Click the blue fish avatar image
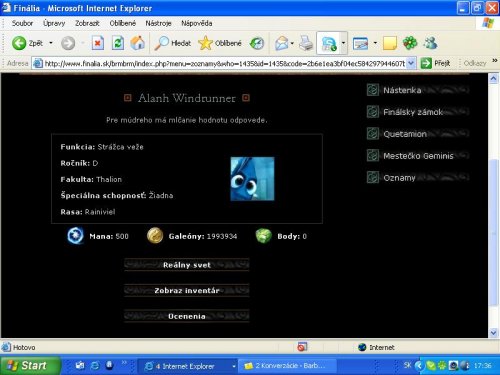Viewport: 500px width, 375px height. 252,179
